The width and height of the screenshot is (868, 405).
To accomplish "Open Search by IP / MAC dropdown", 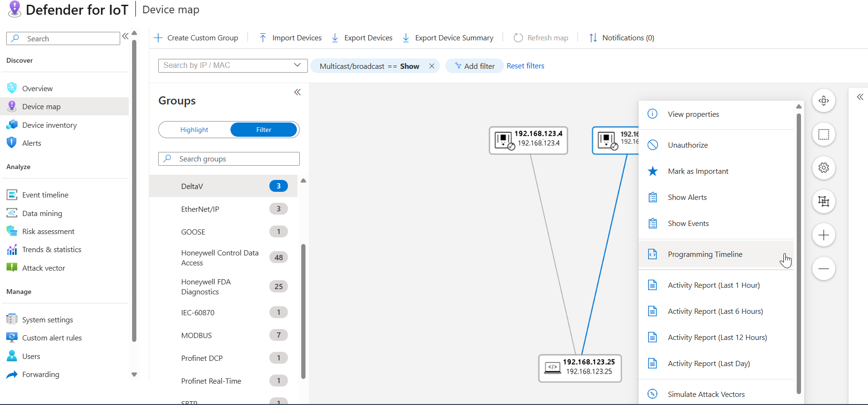I will click(x=233, y=66).
